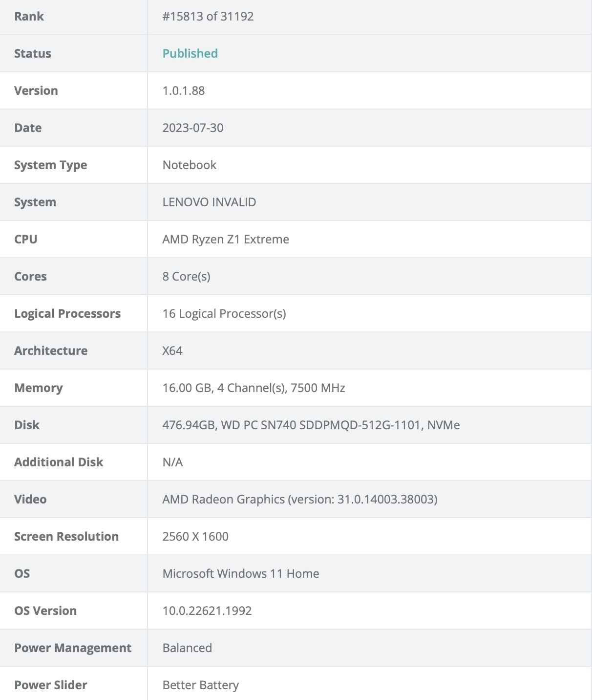Select the LENOVO INVALID system text
This screenshot has width=592, height=700.
pos(209,202)
